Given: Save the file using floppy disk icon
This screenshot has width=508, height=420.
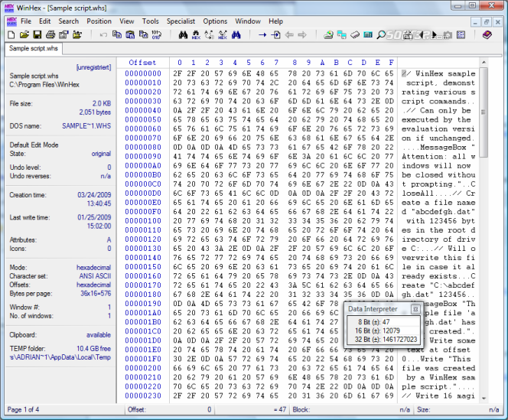Looking at the screenshot, I should [x=37, y=34].
